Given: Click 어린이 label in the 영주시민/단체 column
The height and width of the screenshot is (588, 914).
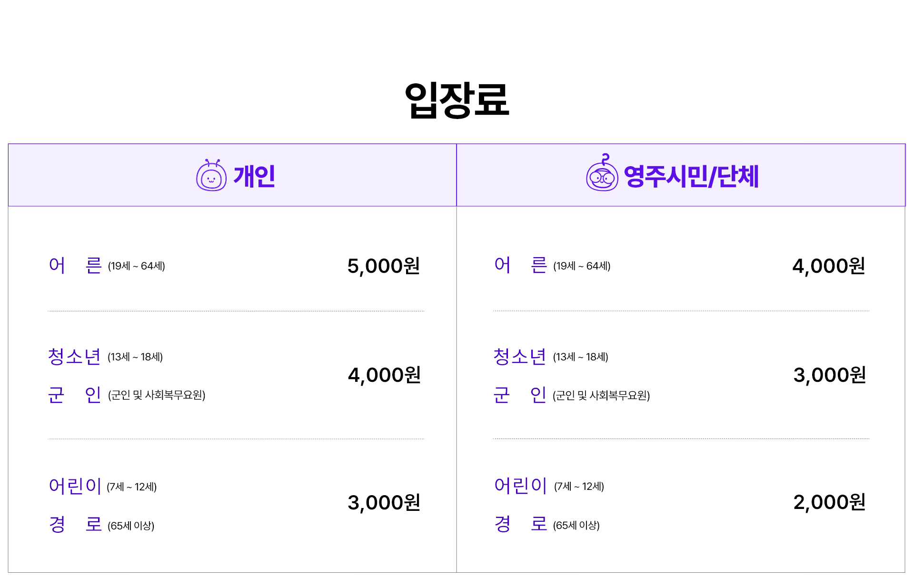Looking at the screenshot, I should click(521, 486).
